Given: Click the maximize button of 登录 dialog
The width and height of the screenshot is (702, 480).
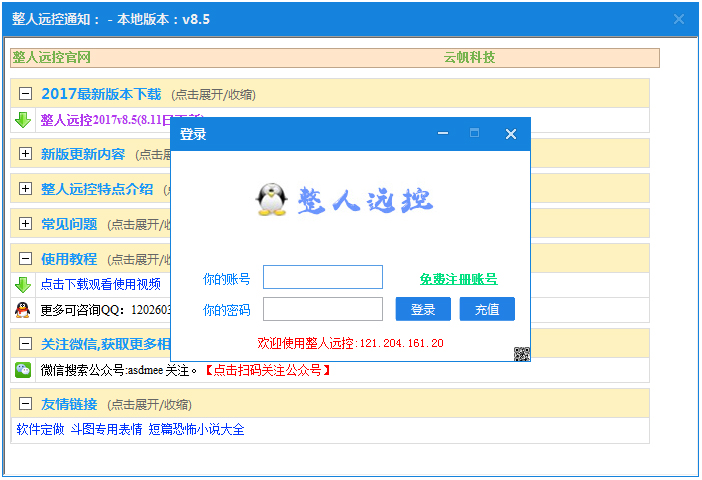Looking at the screenshot, I should coord(474,133).
